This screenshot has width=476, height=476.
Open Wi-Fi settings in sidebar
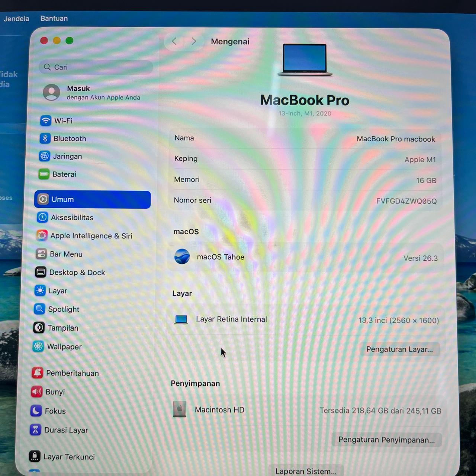click(56, 120)
